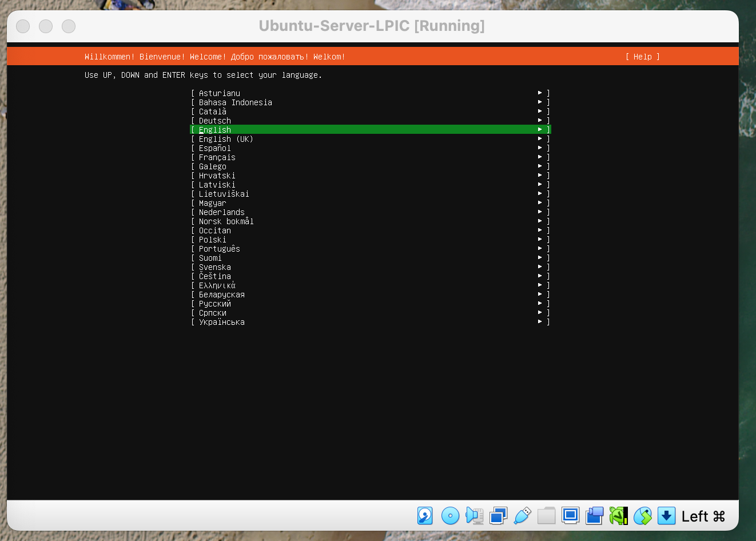Choose Nederlands from the list
The height and width of the screenshot is (541, 756).
pyautogui.click(x=371, y=212)
